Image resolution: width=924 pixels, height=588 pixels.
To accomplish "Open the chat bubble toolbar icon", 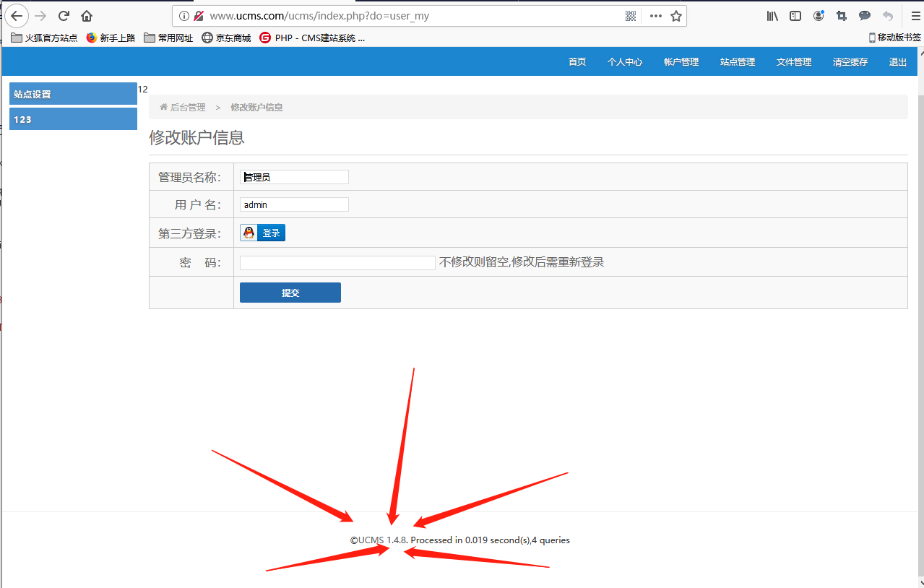I will [865, 16].
